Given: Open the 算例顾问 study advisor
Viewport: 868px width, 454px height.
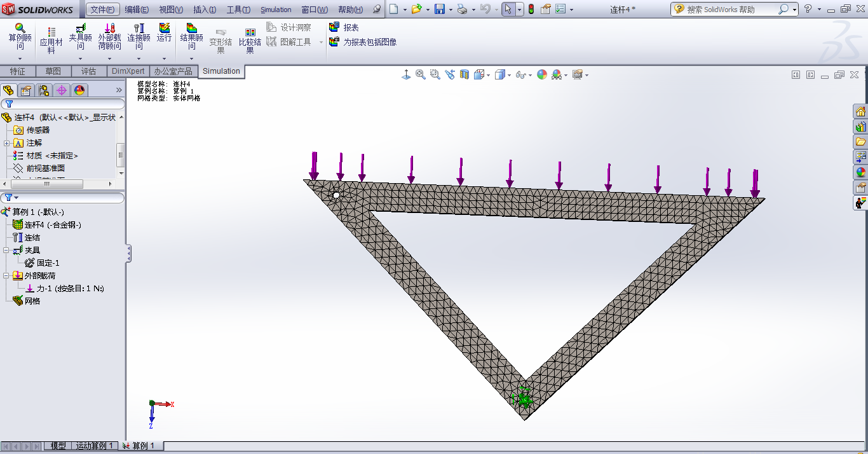Looking at the screenshot, I should [x=20, y=36].
